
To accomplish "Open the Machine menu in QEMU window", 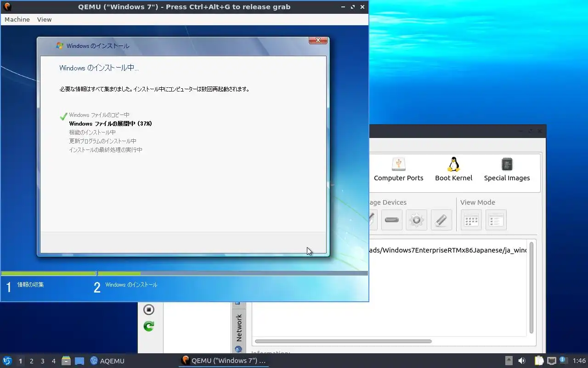I will [17, 19].
